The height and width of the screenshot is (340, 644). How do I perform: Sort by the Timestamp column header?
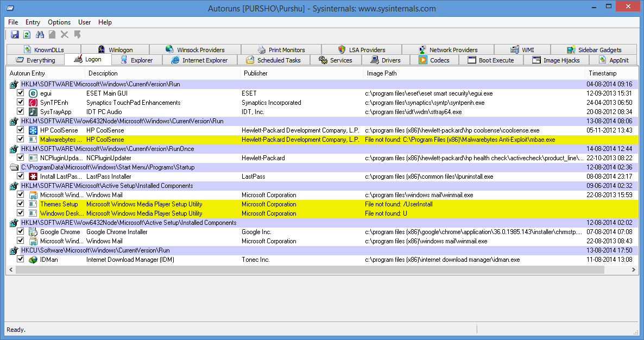602,73
